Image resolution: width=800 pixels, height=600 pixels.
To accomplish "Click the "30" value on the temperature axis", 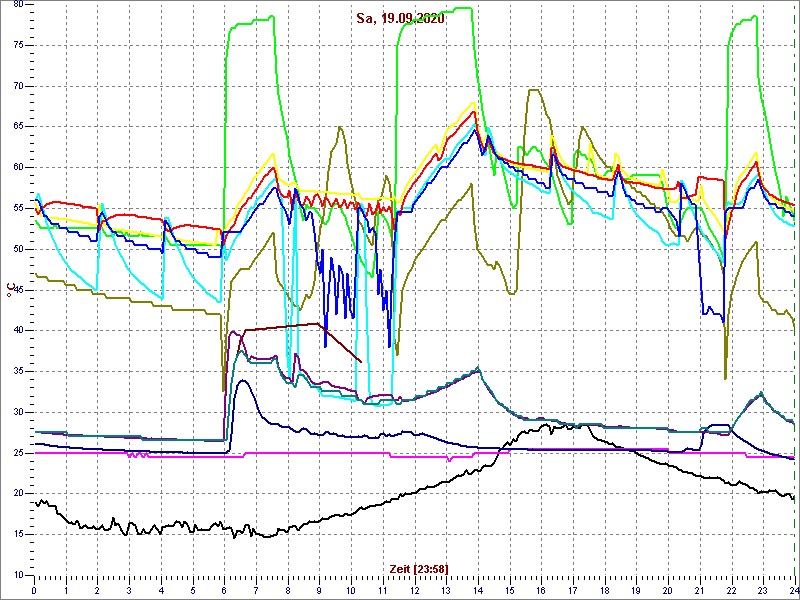I will tap(16, 412).
